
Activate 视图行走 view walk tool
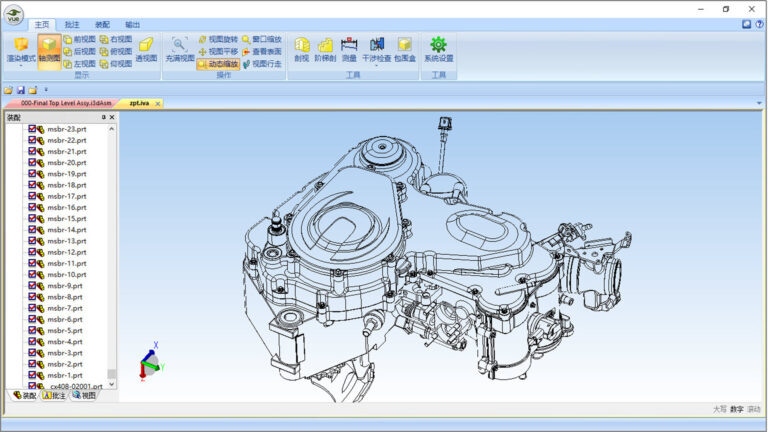(262, 64)
